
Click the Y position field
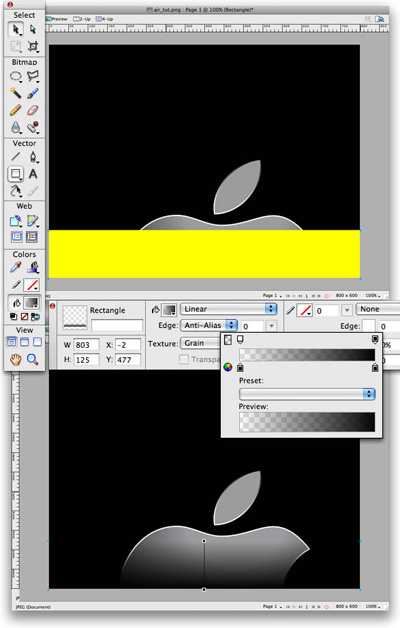tap(128, 360)
